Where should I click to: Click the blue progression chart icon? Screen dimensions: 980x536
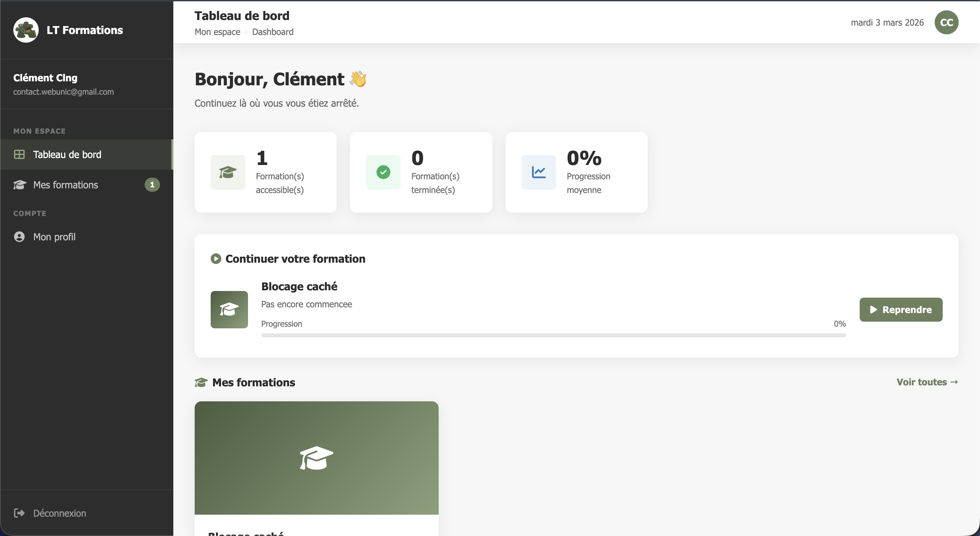coord(538,172)
